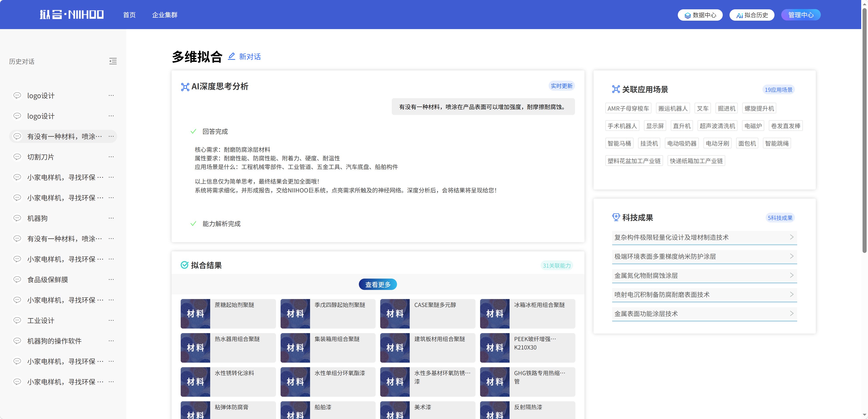Open the ⋯ menu for 机器狗的操作软件
Viewport: 868px width, 419px height.
pos(111,341)
